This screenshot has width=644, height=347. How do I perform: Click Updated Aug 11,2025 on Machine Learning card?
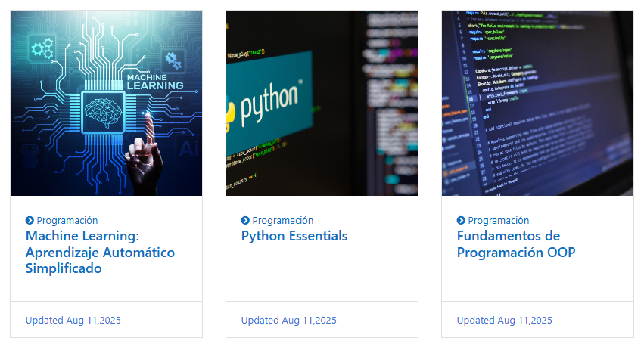73,320
